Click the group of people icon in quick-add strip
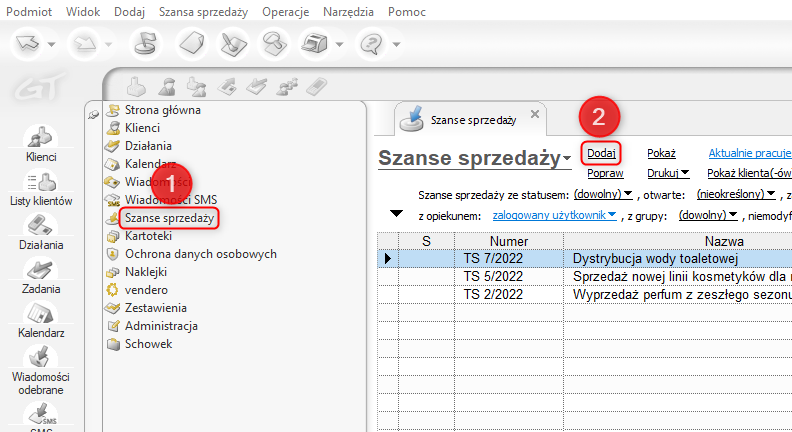This screenshot has height=432, width=792. [x=287, y=86]
